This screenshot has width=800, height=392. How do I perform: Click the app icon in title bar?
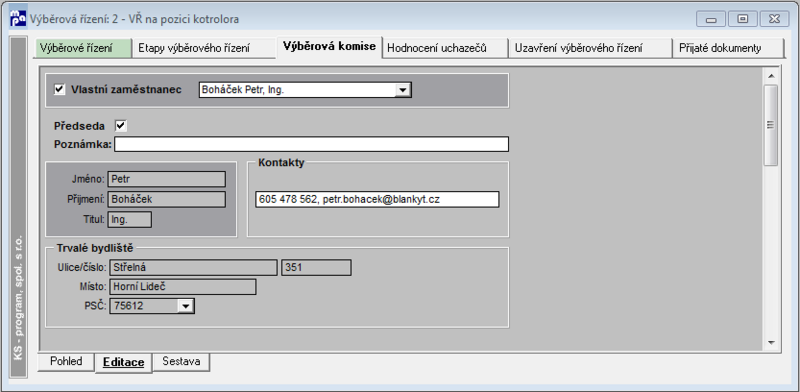point(18,19)
